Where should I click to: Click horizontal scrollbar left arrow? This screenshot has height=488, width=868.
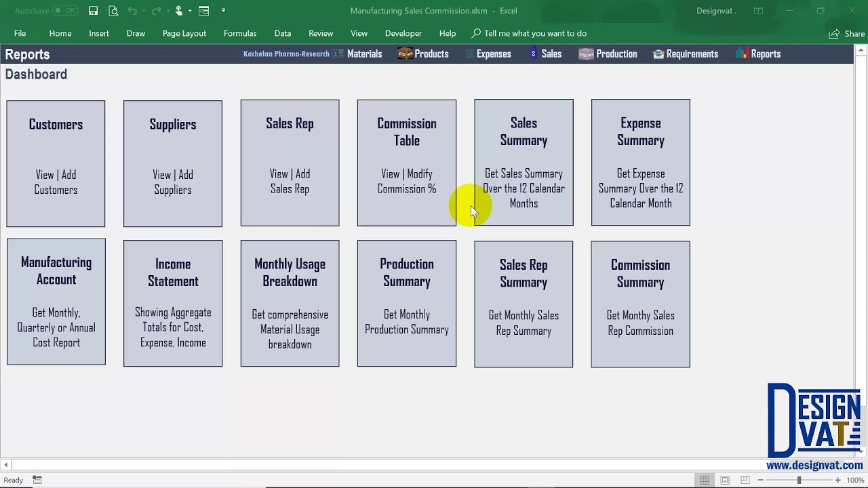pyautogui.click(x=6, y=465)
